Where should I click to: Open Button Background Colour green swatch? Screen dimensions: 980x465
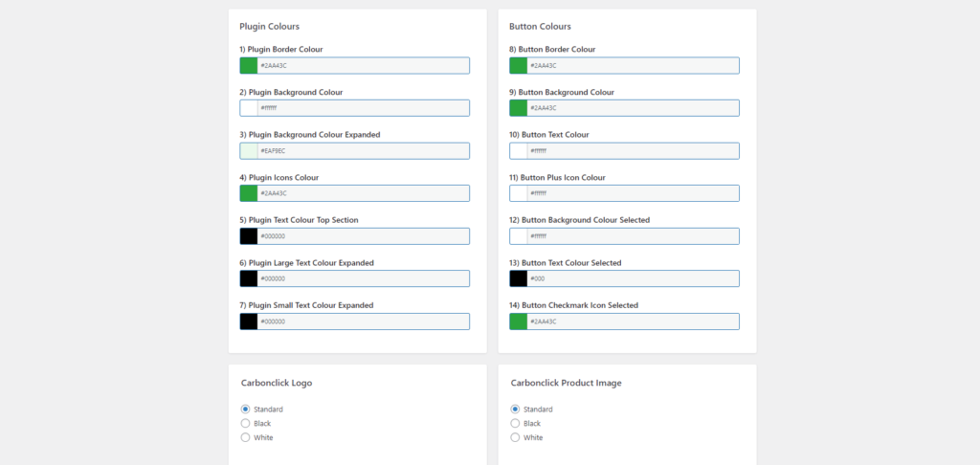click(x=519, y=108)
